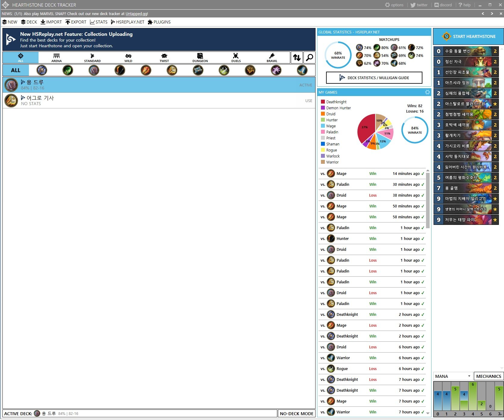Open the IMPORT menu
Image resolution: width=504 pixels, height=420 pixels.
[51, 22]
